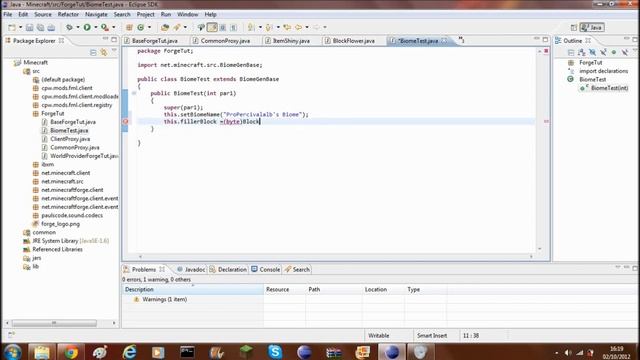Click the Open Perspective icon
Image resolution: width=640 pixels, height=360 pixels.
[x=573, y=27]
